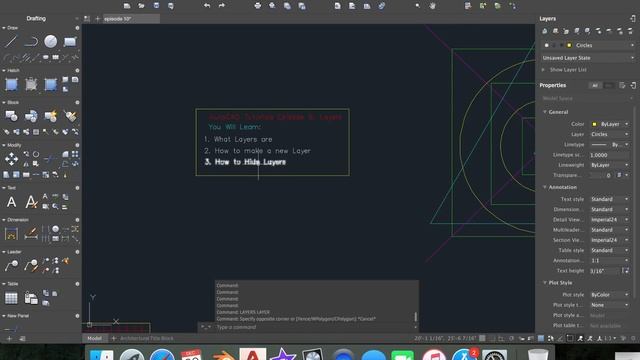Choose the Boundary tool in Hatch panel

coord(31,84)
